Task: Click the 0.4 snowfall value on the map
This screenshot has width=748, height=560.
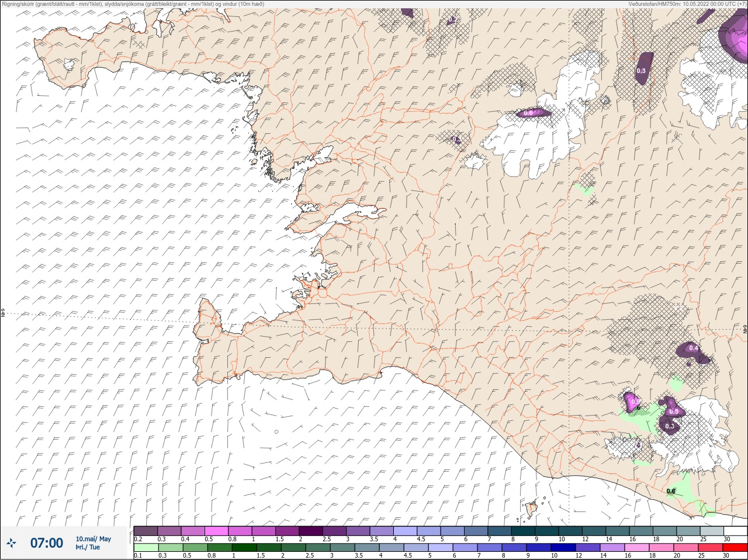Action: click(x=694, y=348)
